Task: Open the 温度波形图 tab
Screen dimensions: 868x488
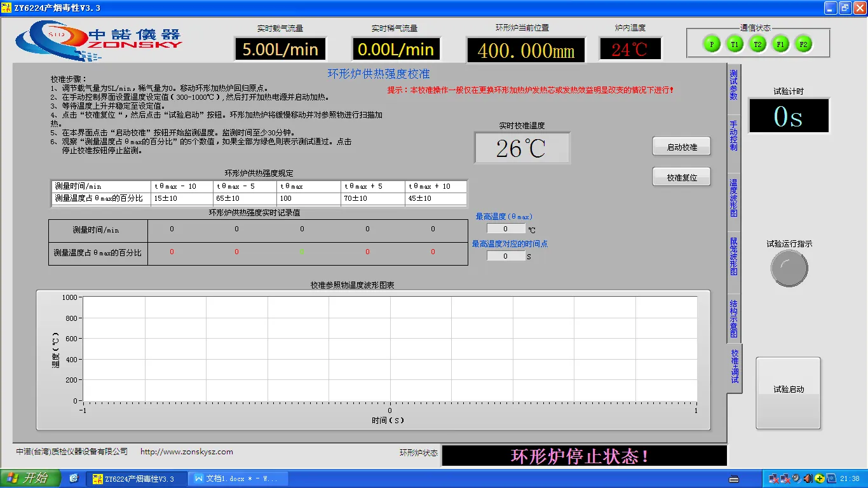Action: pyautogui.click(x=734, y=198)
